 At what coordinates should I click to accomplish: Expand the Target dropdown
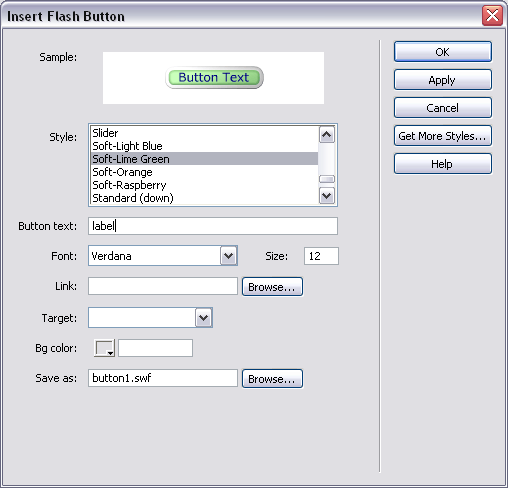[204, 318]
